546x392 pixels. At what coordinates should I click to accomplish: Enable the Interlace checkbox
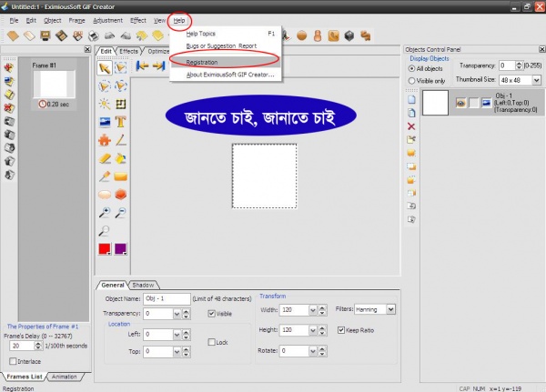pos(13,361)
